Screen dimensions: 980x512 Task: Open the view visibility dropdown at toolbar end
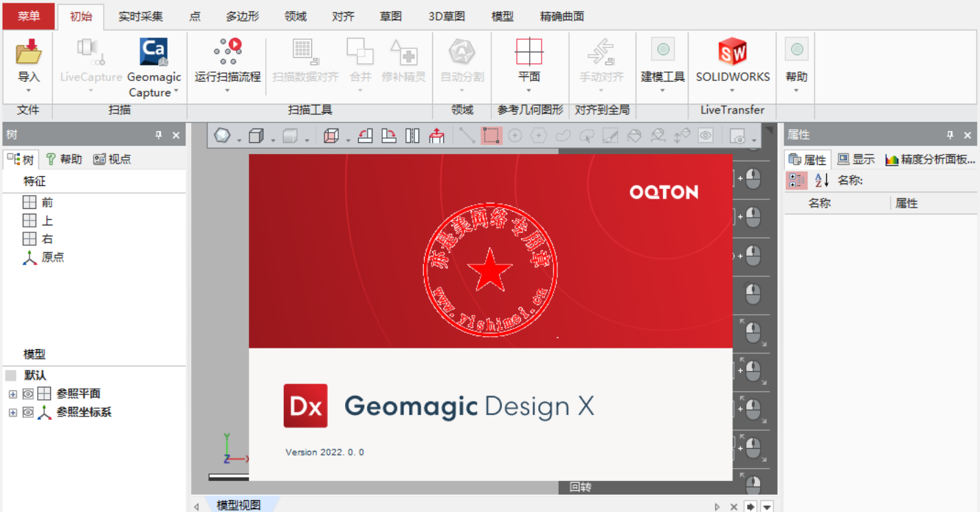click(755, 141)
